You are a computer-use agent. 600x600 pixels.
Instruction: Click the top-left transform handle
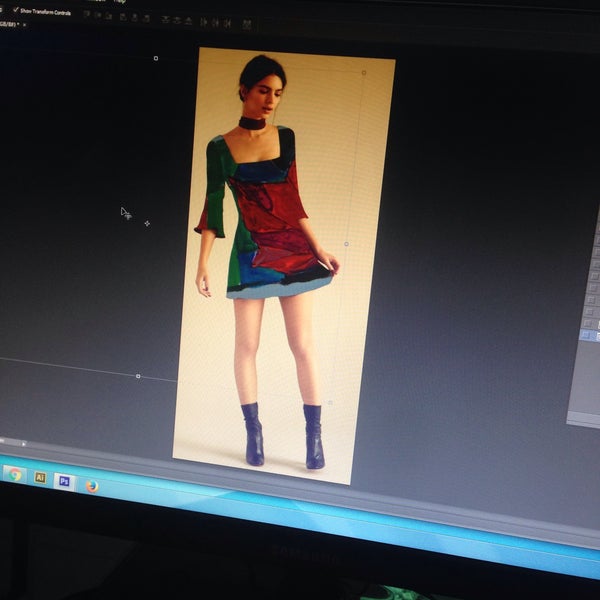156,58
